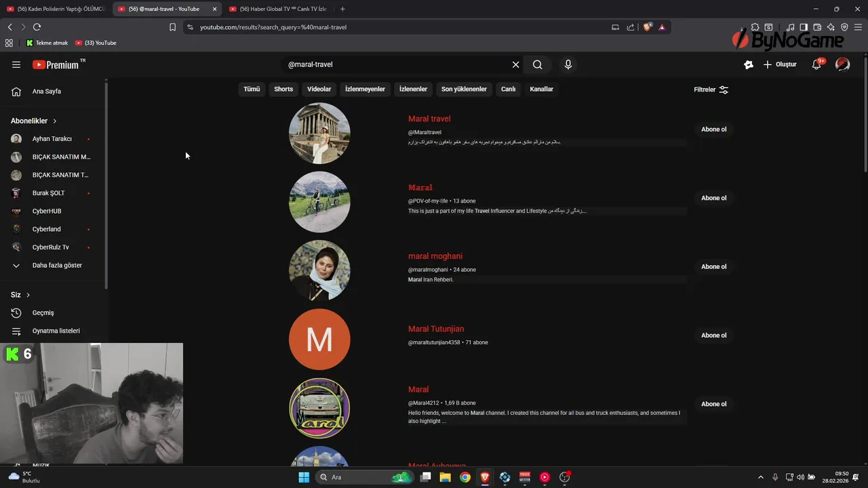868x488 pixels.
Task: Open the account avatar menu
Action: pyautogui.click(x=842, y=64)
